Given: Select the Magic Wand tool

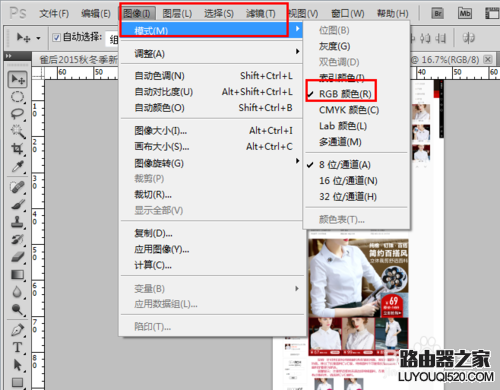Looking at the screenshot, I should point(17,131).
